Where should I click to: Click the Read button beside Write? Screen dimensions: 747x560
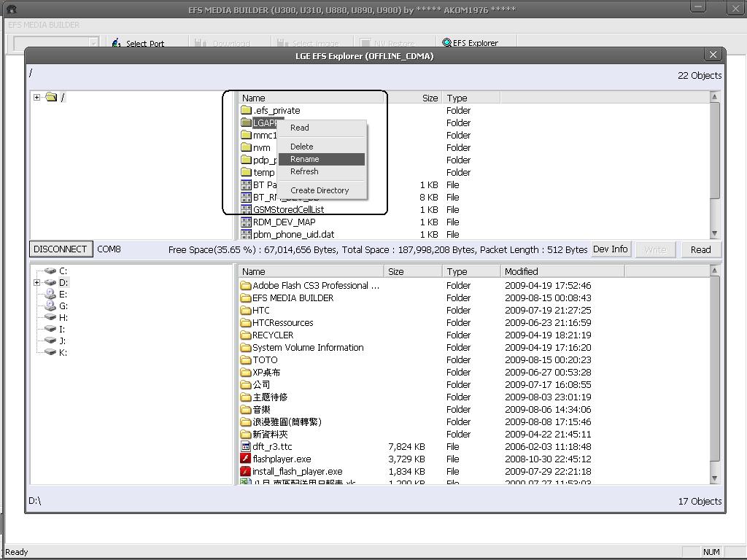pyautogui.click(x=701, y=249)
